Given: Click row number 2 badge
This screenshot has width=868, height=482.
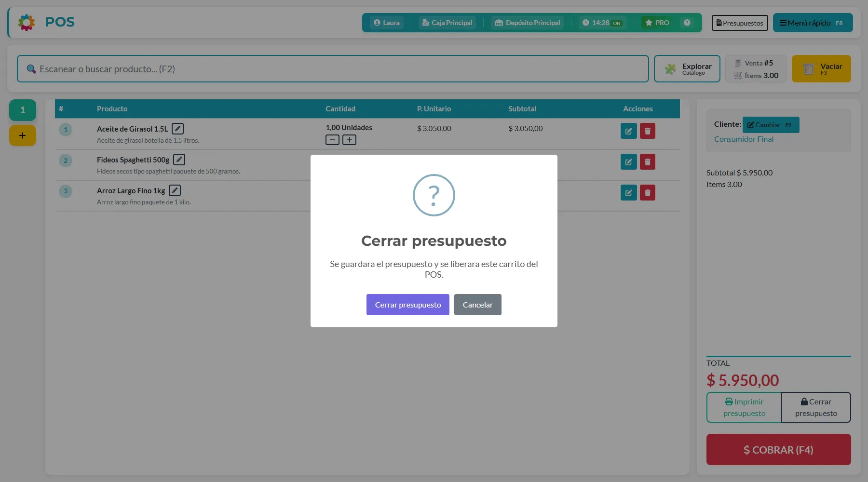Looking at the screenshot, I should (66, 161).
